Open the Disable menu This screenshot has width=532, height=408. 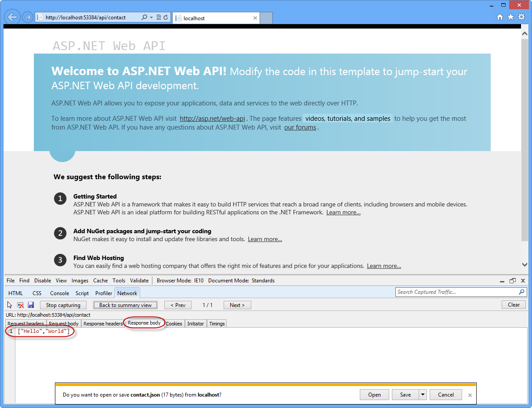pos(43,281)
